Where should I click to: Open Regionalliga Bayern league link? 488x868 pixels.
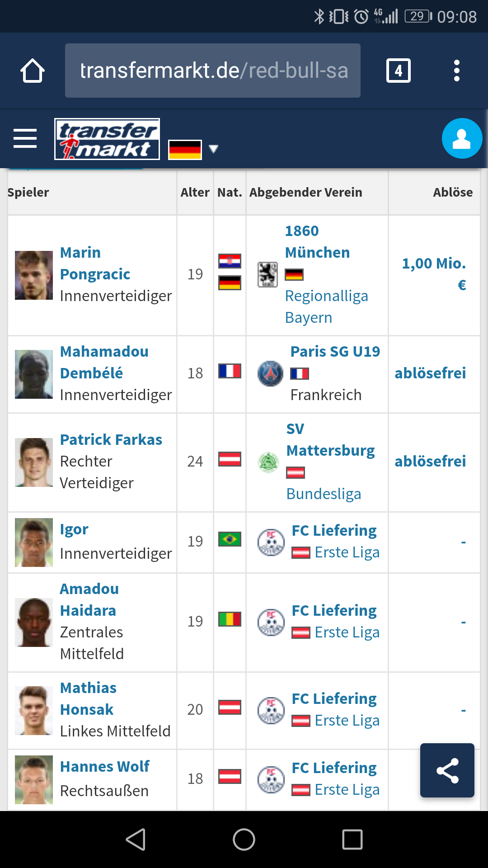[x=327, y=307]
